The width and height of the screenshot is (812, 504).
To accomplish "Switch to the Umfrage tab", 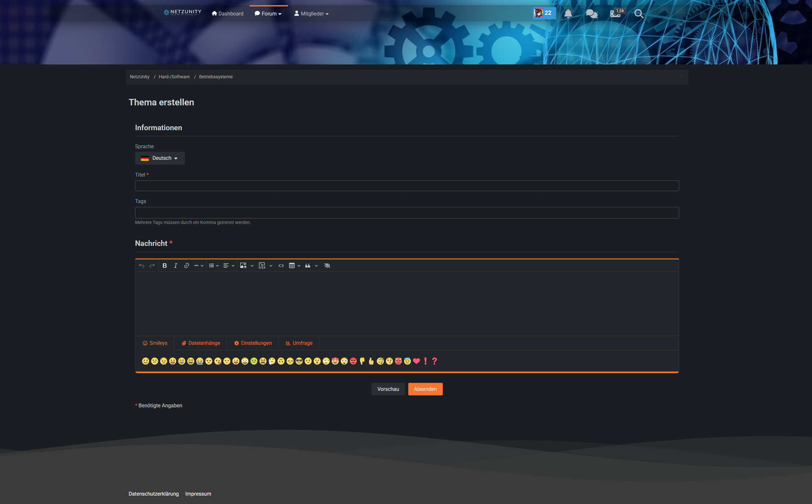I will pyautogui.click(x=299, y=343).
